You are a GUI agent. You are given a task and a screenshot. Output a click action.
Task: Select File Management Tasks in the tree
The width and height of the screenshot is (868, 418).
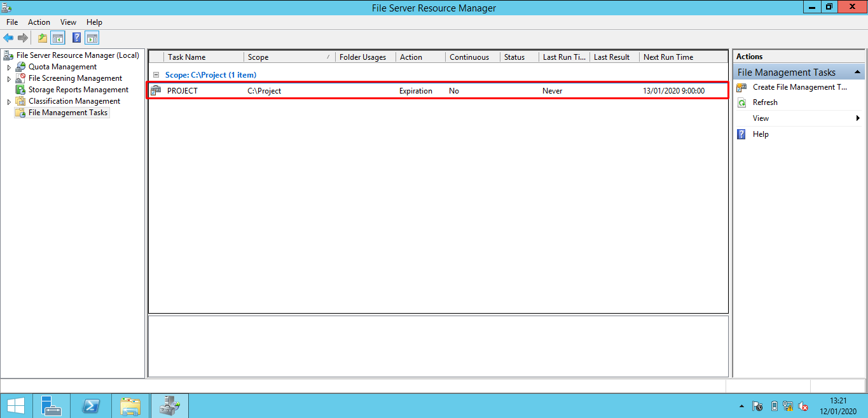[x=68, y=113]
